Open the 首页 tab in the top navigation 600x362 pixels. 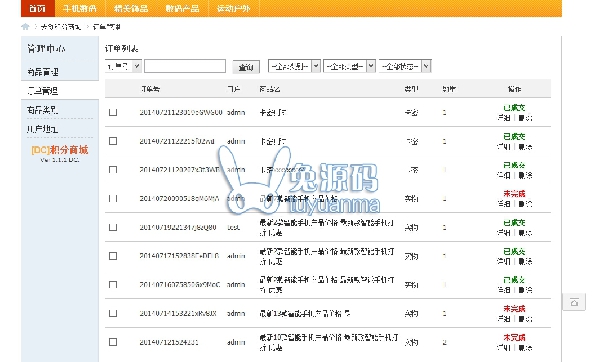click(38, 8)
